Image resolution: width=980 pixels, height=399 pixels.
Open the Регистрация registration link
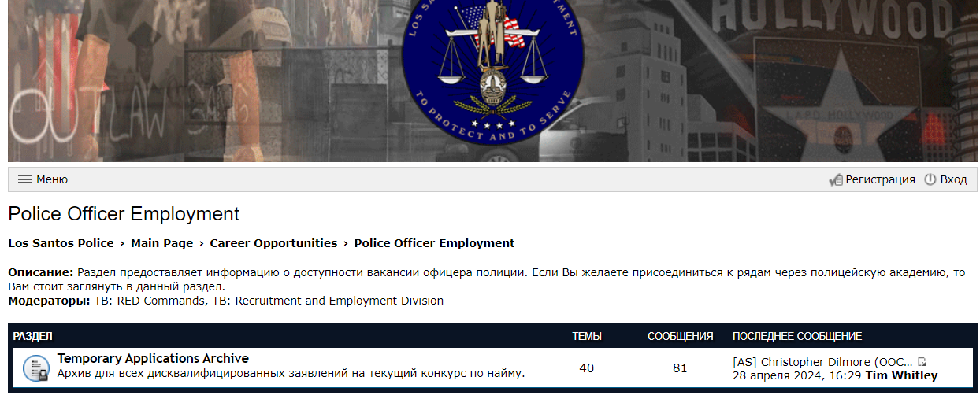[x=880, y=179]
